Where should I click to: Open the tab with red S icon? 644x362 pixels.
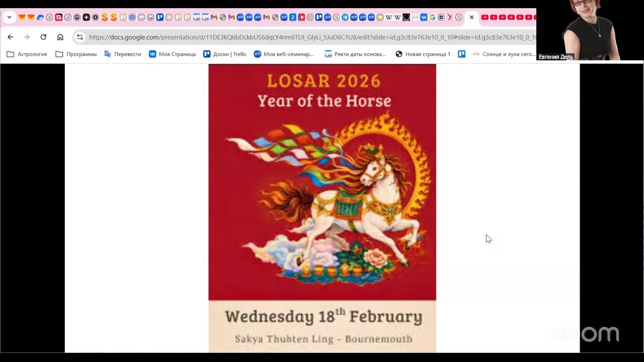pyautogui.click(x=59, y=17)
